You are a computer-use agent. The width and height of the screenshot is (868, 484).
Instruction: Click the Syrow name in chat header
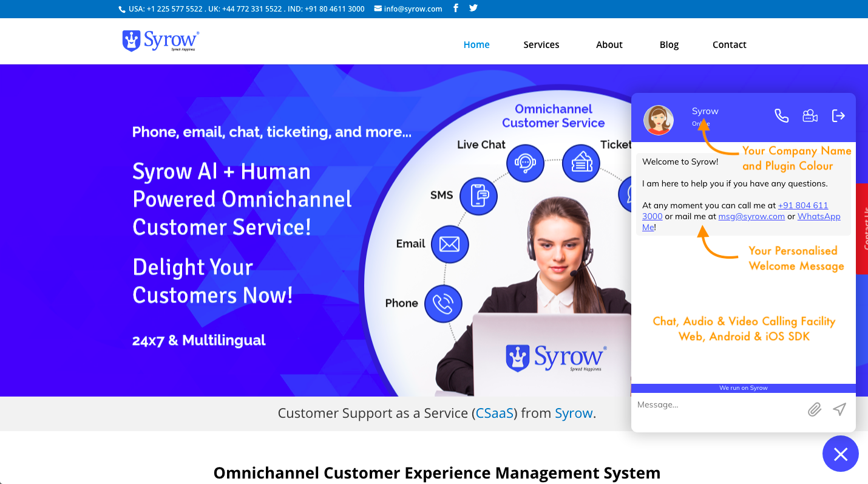pos(705,111)
